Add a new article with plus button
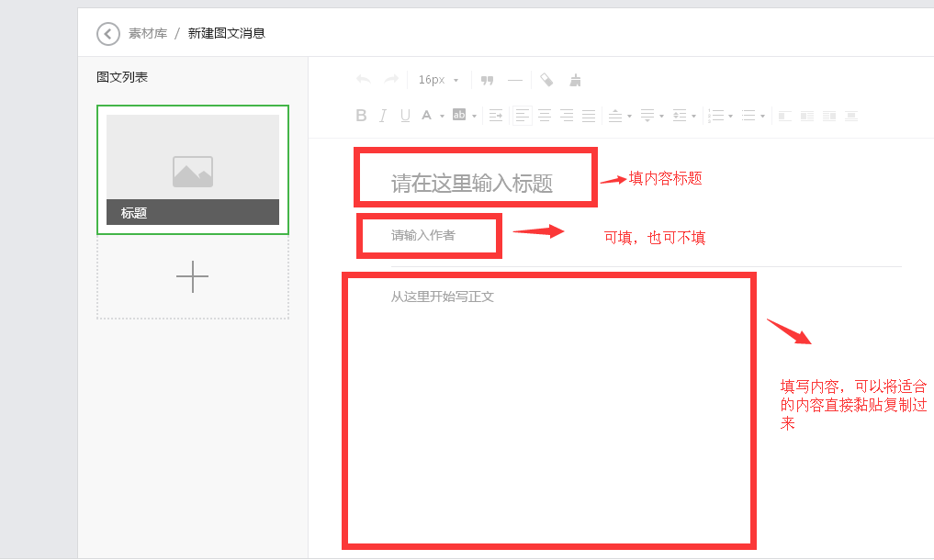 pos(193,276)
